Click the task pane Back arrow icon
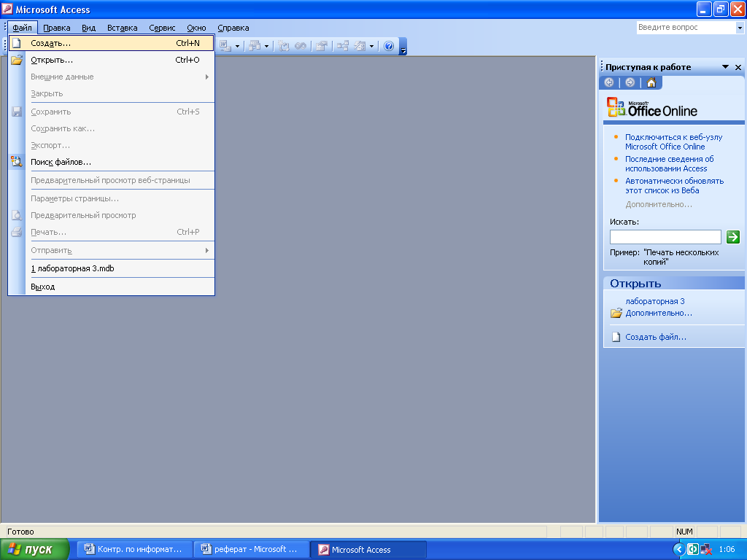Viewport: 747px width, 560px height. click(x=609, y=82)
